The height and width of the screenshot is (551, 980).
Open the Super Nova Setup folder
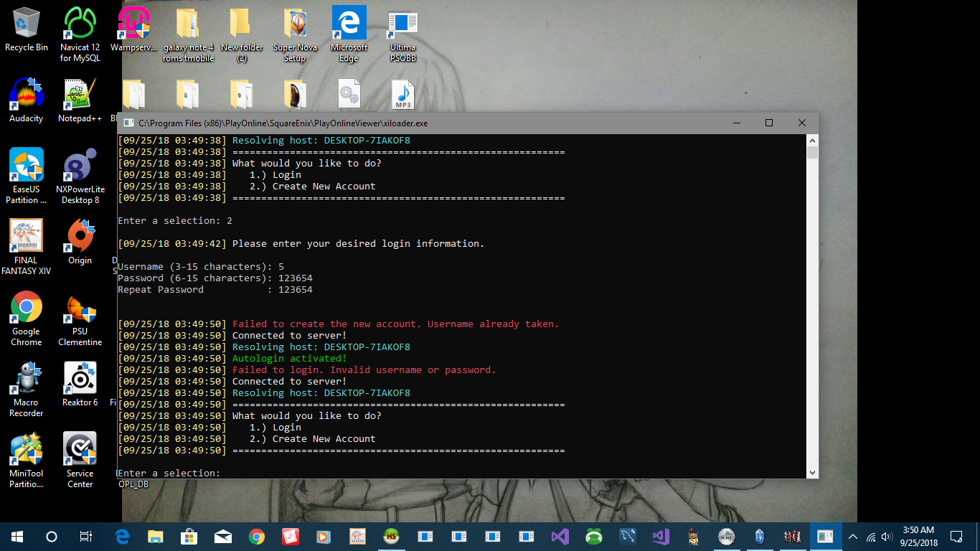(x=295, y=24)
